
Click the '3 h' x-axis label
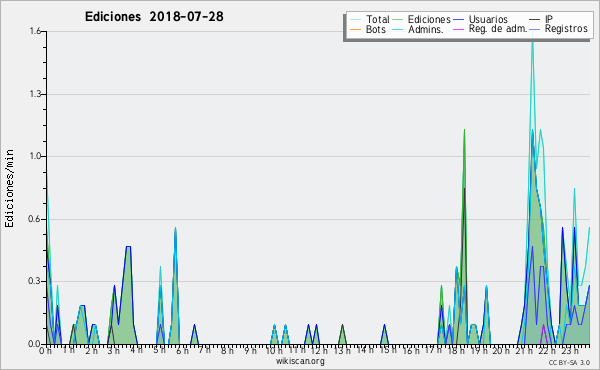pyautogui.click(x=113, y=350)
